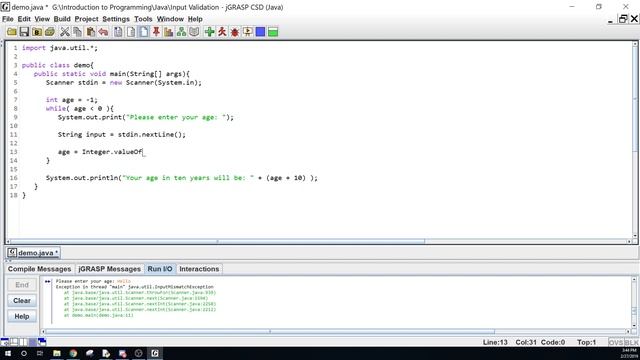640x360 pixels.
Task: Click the red running man Run icon
Action: pyautogui.click(x=222, y=32)
